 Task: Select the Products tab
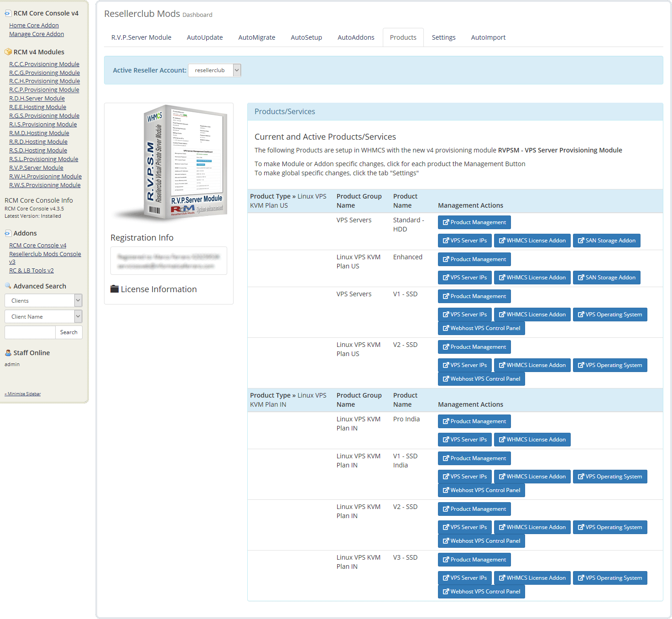(x=403, y=37)
